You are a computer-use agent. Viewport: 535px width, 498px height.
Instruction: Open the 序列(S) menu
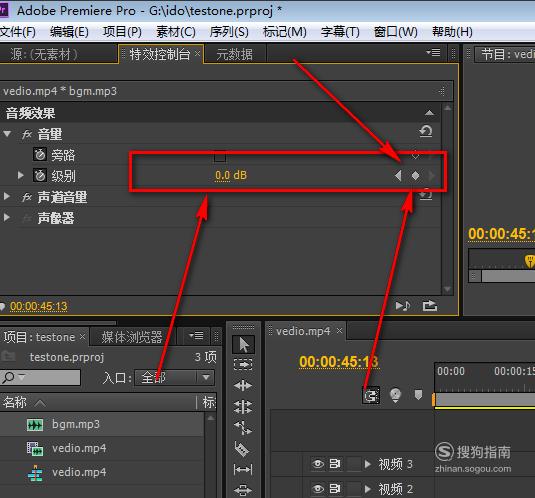click(229, 32)
